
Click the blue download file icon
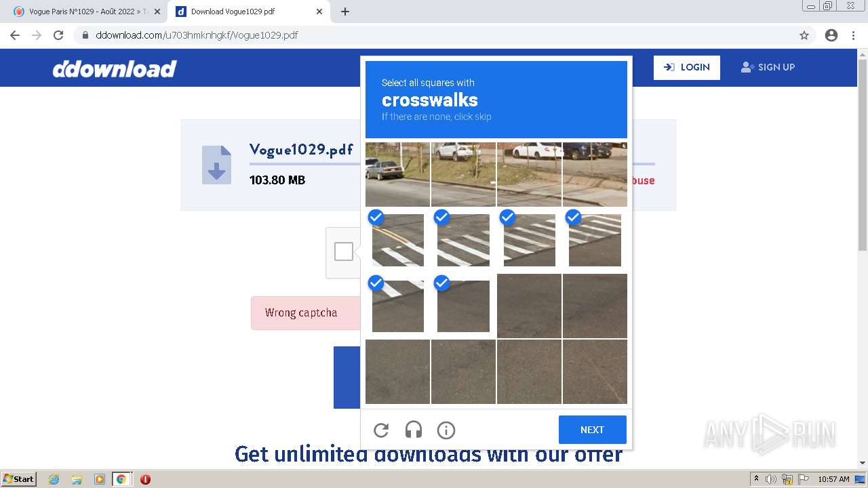coord(216,165)
